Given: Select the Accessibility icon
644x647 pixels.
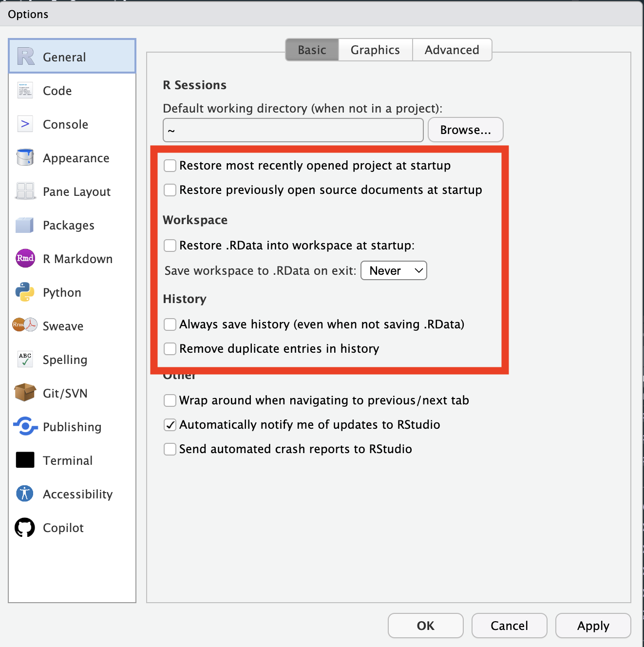Looking at the screenshot, I should (x=25, y=494).
